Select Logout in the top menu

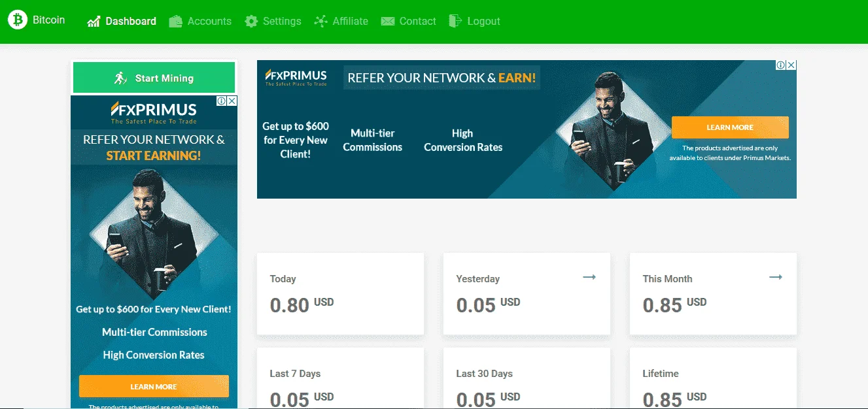tap(474, 22)
